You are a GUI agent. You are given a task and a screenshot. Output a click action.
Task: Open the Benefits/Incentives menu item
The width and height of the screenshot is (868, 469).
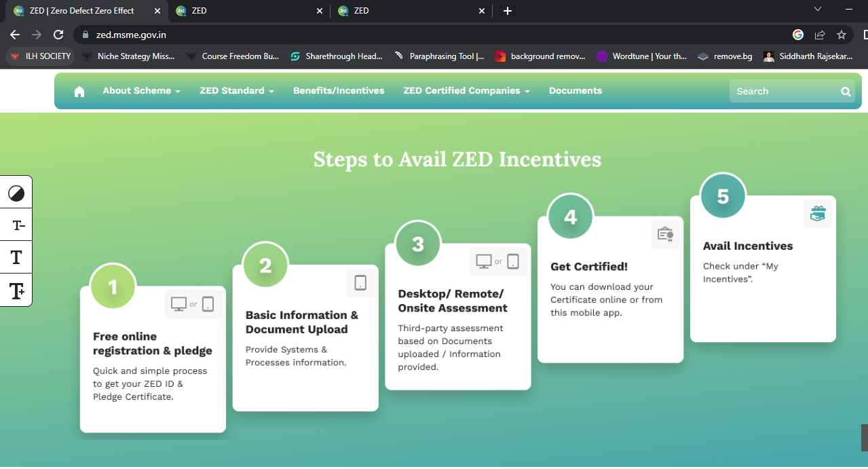(x=339, y=91)
